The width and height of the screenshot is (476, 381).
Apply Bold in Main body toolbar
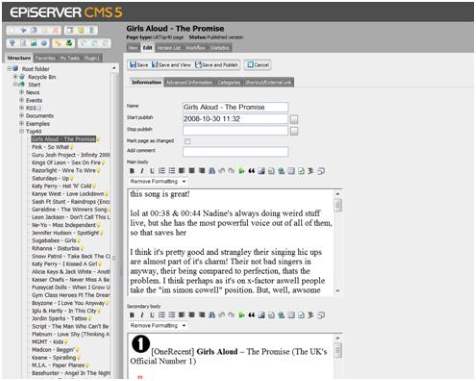(x=132, y=171)
